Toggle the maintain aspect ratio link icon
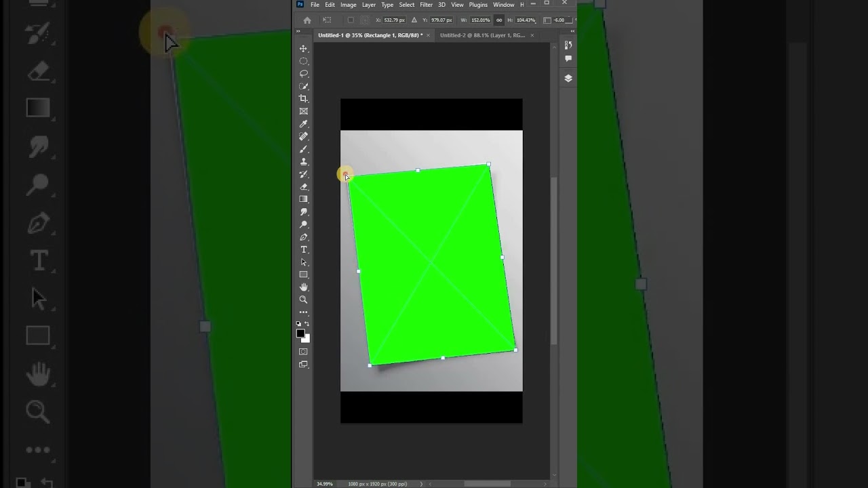Screen dimensions: 868x488 tap(500, 20)
